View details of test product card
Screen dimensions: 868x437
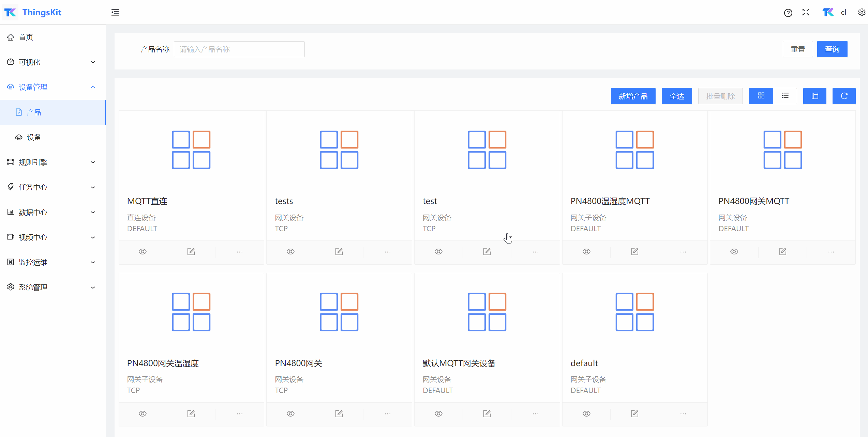(x=438, y=252)
